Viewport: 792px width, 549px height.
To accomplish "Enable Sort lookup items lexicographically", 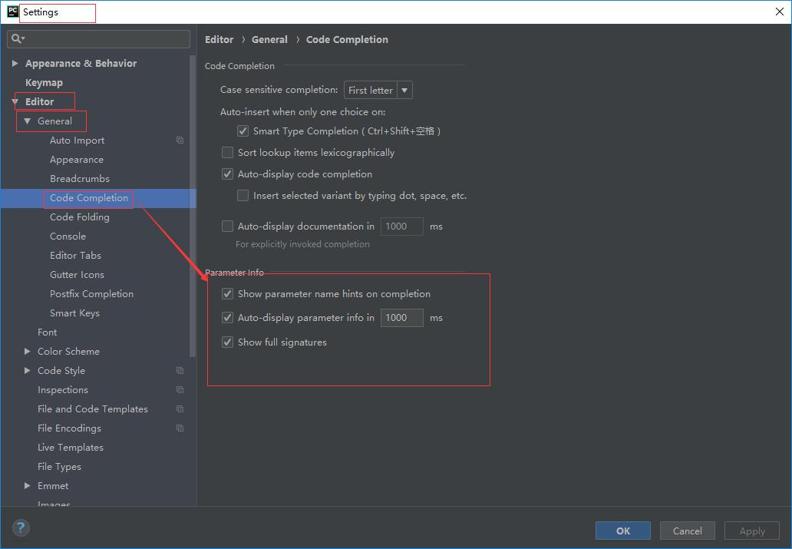I will (x=227, y=152).
